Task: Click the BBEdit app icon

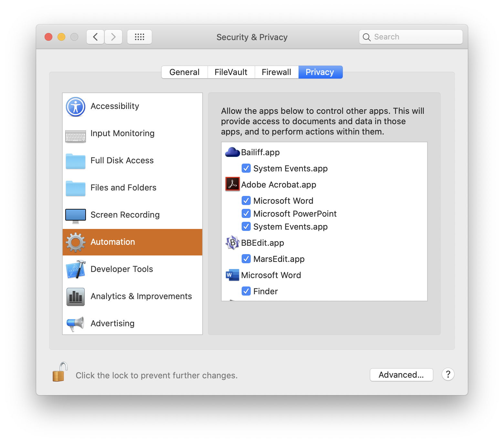Action: pyautogui.click(x=232, y=243)
